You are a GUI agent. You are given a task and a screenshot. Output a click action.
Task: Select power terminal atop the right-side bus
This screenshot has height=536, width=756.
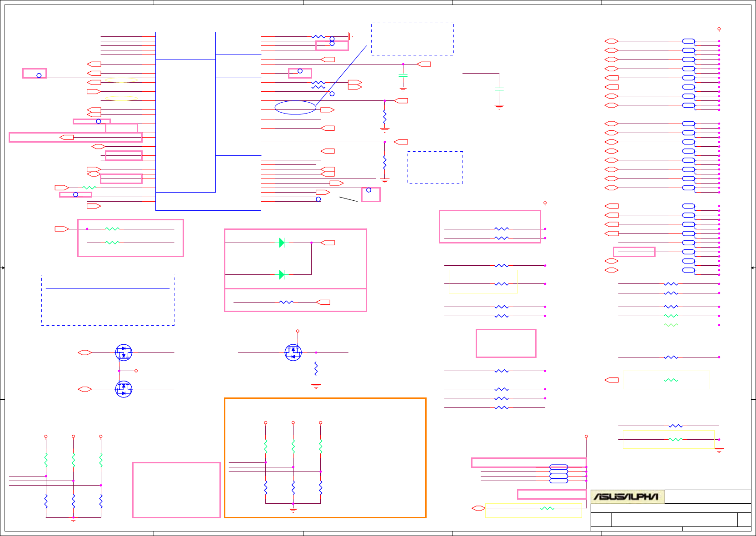[x=719, y=29]
